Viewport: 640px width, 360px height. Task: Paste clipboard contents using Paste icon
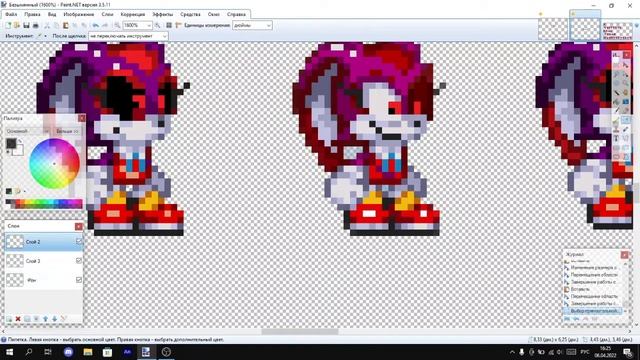tap(66, 25)
